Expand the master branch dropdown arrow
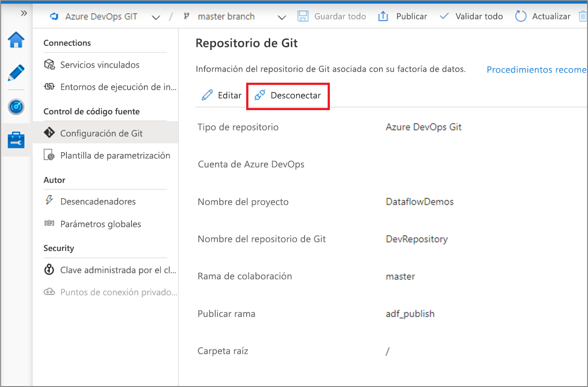 click(282, 17)
